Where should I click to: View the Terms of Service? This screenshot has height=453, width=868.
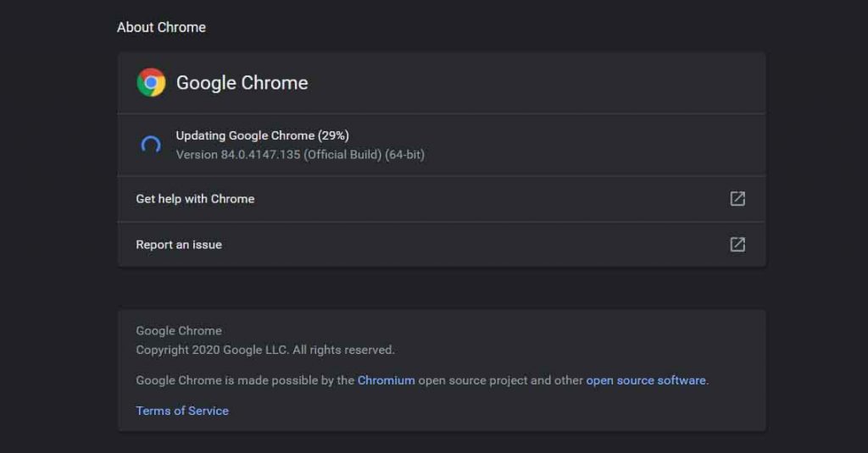(182, 411)
